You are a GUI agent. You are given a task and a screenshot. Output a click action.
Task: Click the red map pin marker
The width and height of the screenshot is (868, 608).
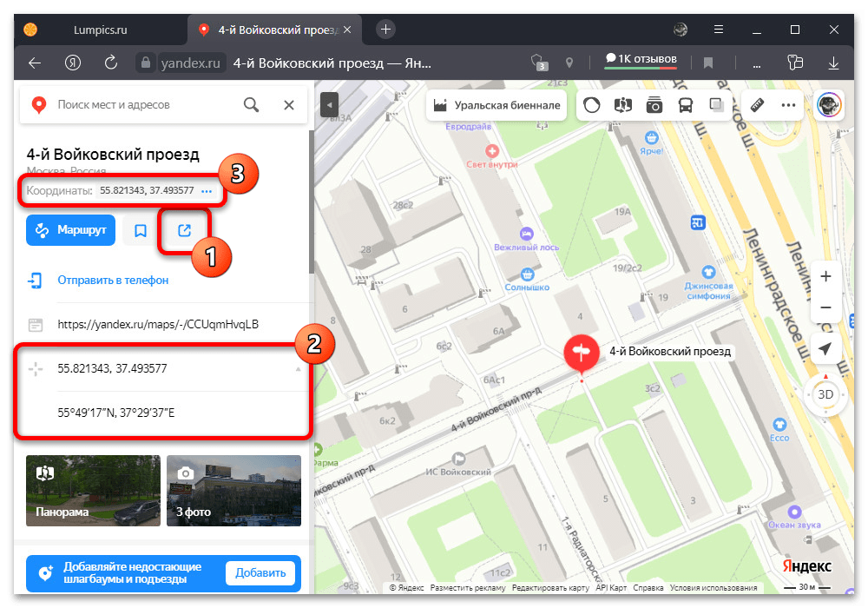click(x=582, y=352)
